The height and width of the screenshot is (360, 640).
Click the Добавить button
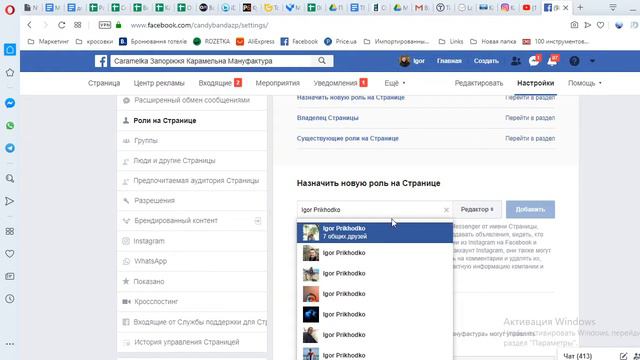pos(530,209)
